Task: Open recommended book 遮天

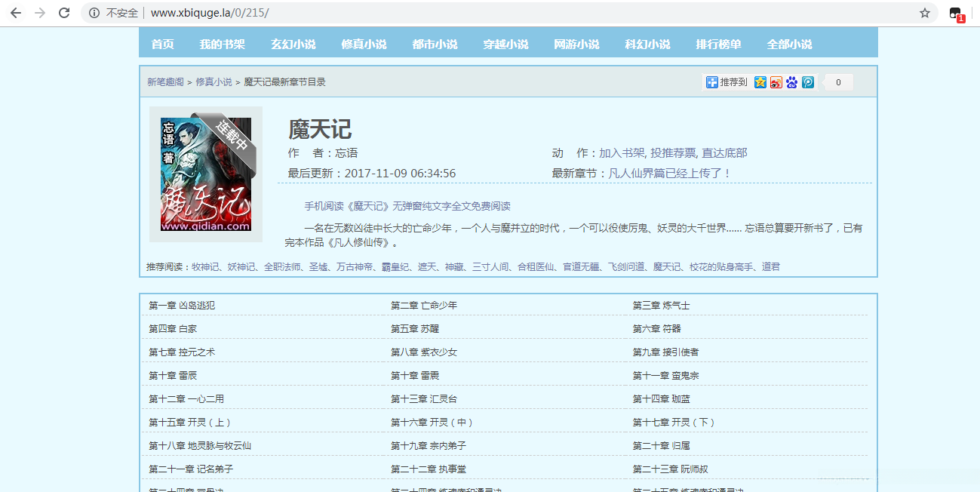Action: (x=428, y=267)
